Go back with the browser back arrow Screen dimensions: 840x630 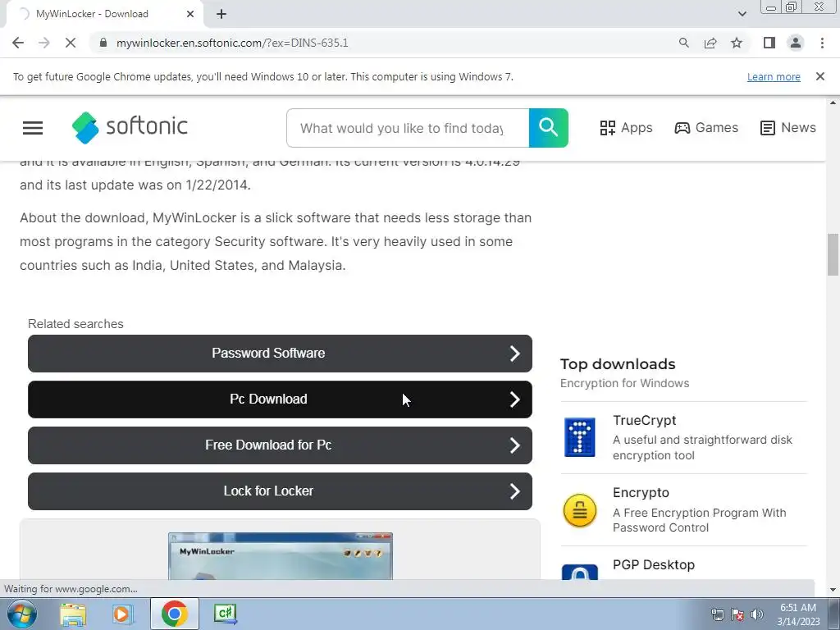coord(18,43)
